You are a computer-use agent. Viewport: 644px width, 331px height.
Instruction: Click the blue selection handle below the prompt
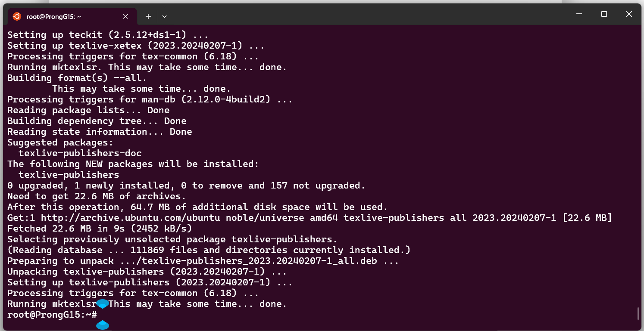click(103, 325)
